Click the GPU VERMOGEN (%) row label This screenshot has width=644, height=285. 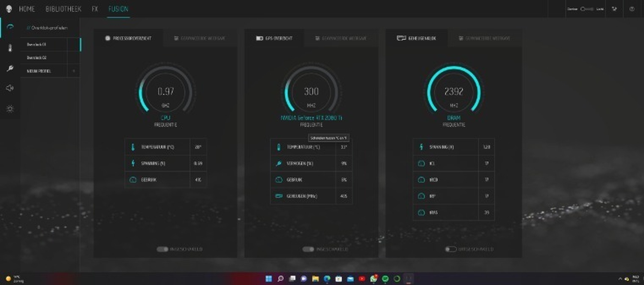point(300,163)
